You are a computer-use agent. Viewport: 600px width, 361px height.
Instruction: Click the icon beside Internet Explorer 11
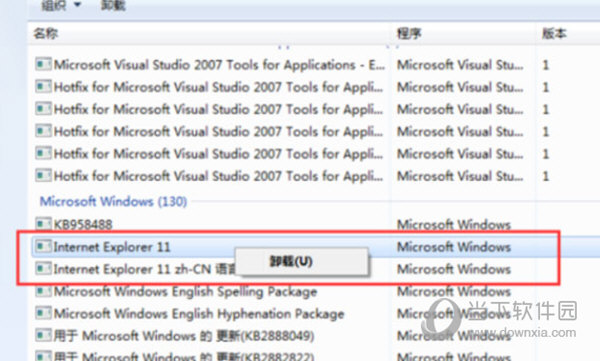[43, 246]
